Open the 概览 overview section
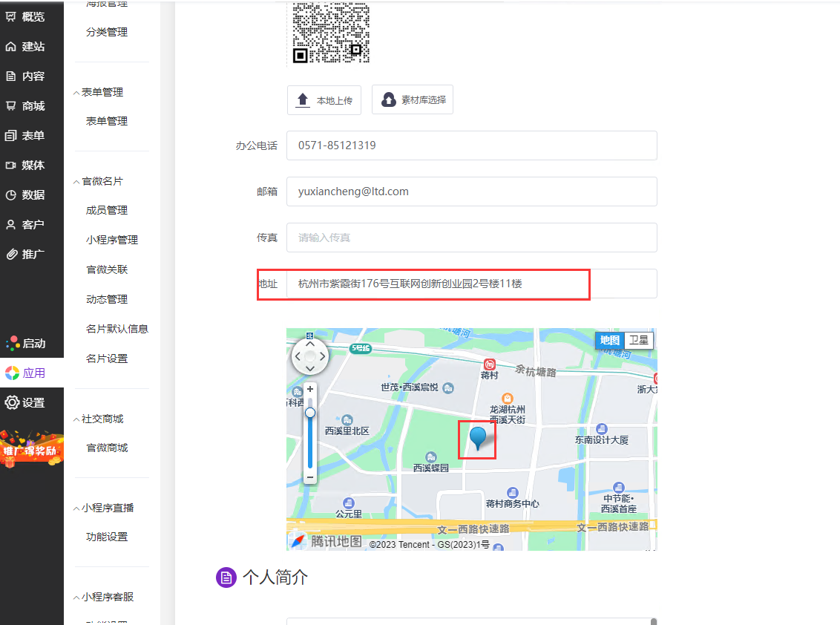Viewport: 840px width, 625px height. pyautogui.click(x=25, y=16)
